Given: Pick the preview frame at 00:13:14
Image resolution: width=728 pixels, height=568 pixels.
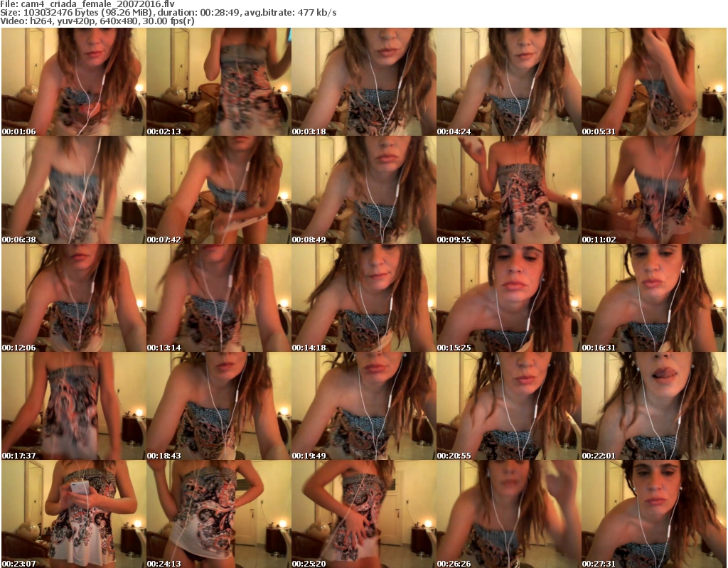Looking at the screenshot, I should (219, 298).
